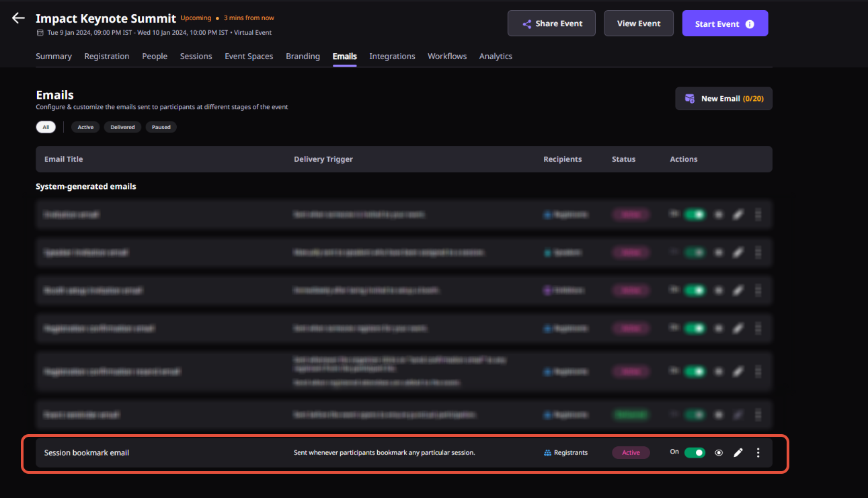Preview the Session bookmark email via eye icon
The width and height of the screenshot is (868, 498).
[x=719, y=453]
